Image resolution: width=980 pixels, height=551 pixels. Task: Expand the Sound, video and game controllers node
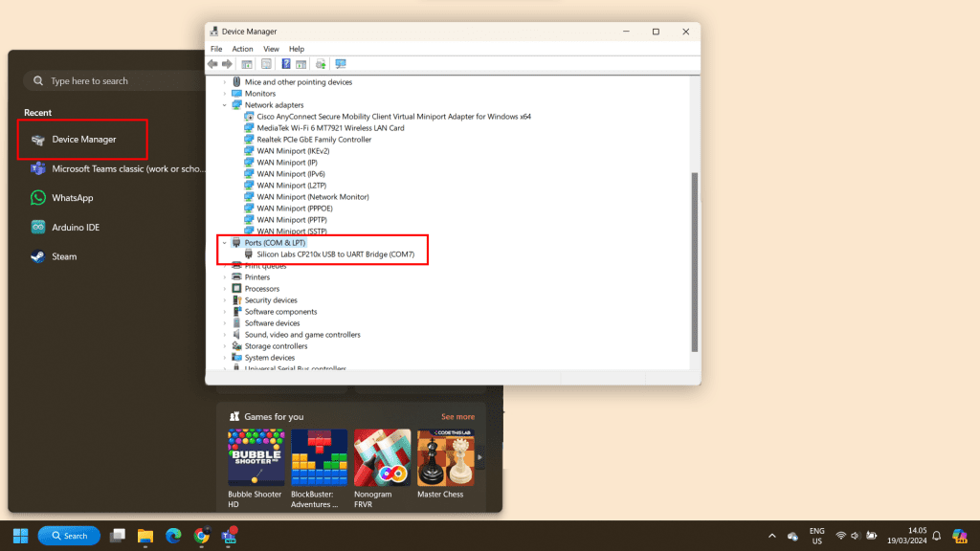(225, 335)
